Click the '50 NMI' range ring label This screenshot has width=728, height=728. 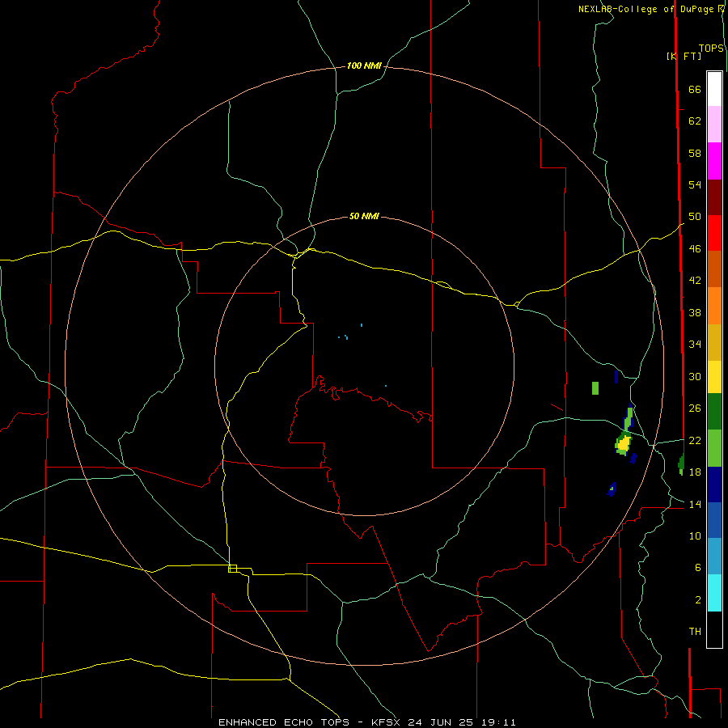(x=364, y=216)
